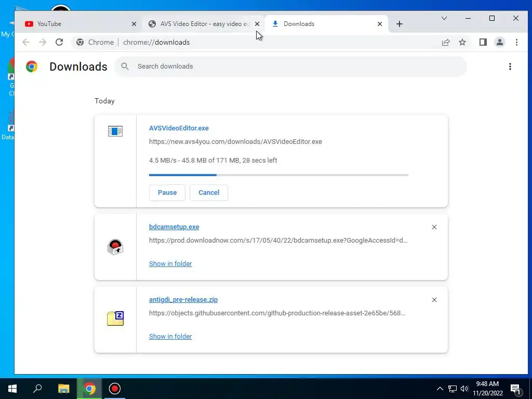Switch to the AVS Video Editor tab
This screenshot has width=532, height=399.
coord(205,24)
